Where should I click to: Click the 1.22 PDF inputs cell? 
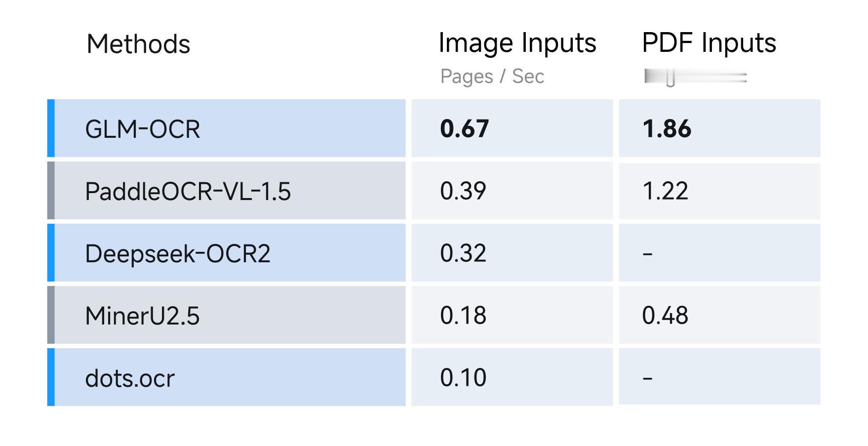pyautogui.click(x=719, y=191)
